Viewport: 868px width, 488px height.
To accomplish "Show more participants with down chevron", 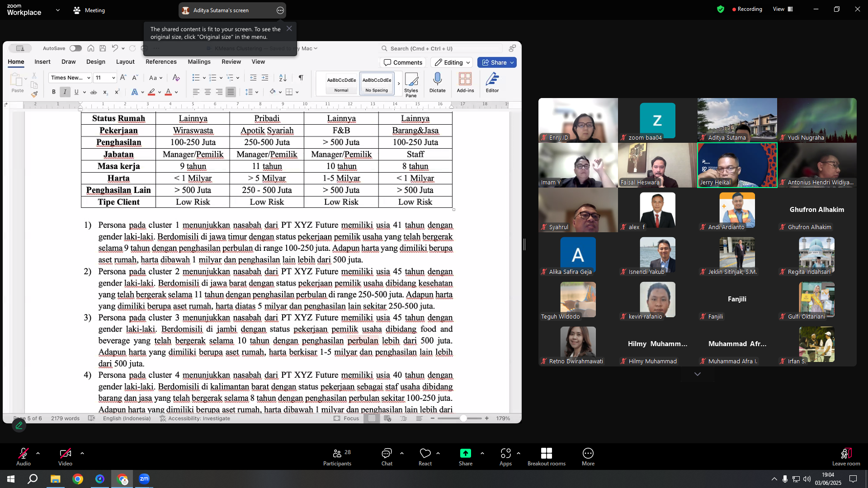I will click(698, 374).
